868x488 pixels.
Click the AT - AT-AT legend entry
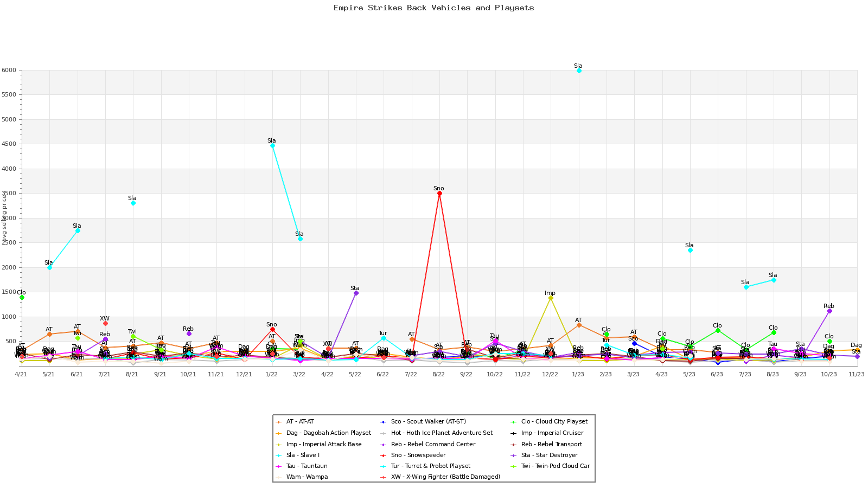295,422
